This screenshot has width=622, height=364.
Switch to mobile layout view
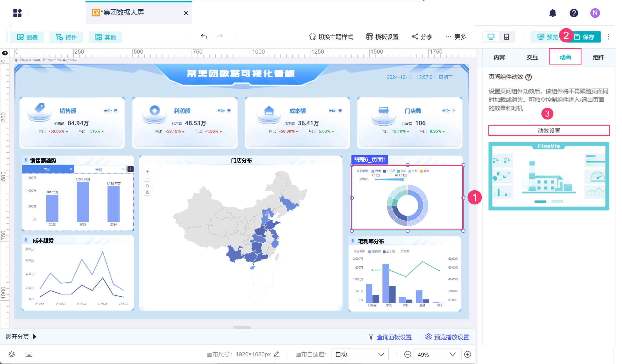pos(507,37)
